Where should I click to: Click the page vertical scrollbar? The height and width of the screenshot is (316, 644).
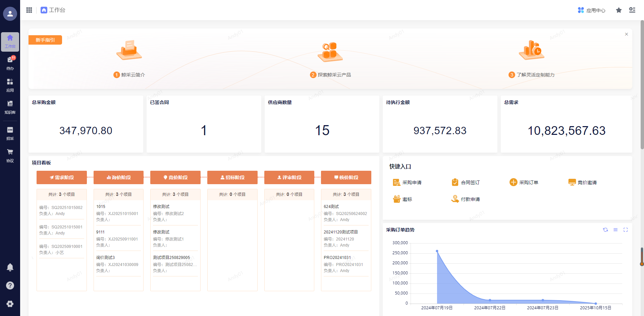642,84
